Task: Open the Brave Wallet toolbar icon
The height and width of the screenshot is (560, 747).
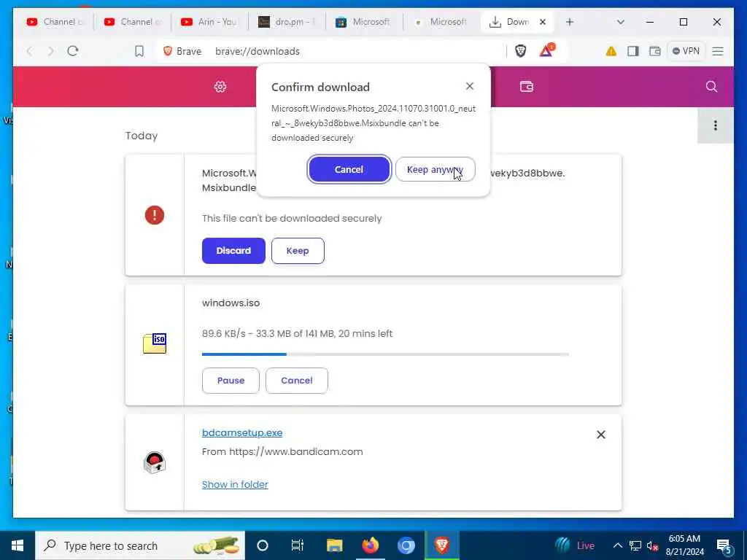Action: [654, 51]
